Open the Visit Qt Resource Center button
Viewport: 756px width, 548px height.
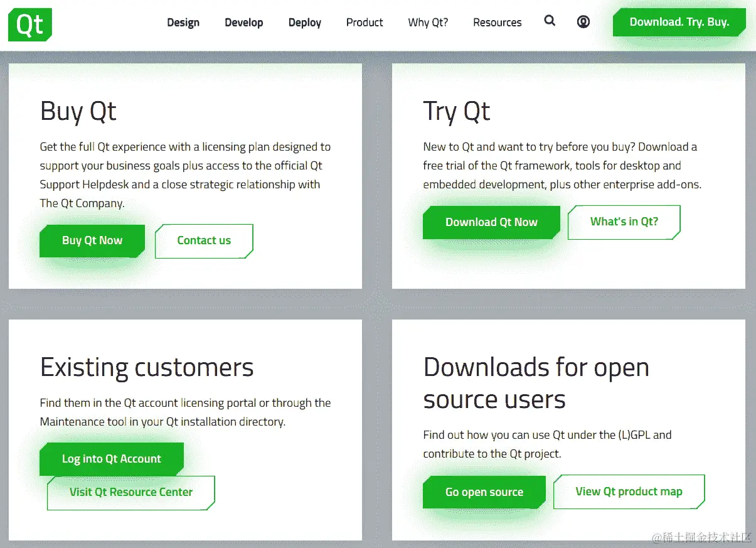coord(131,492)
